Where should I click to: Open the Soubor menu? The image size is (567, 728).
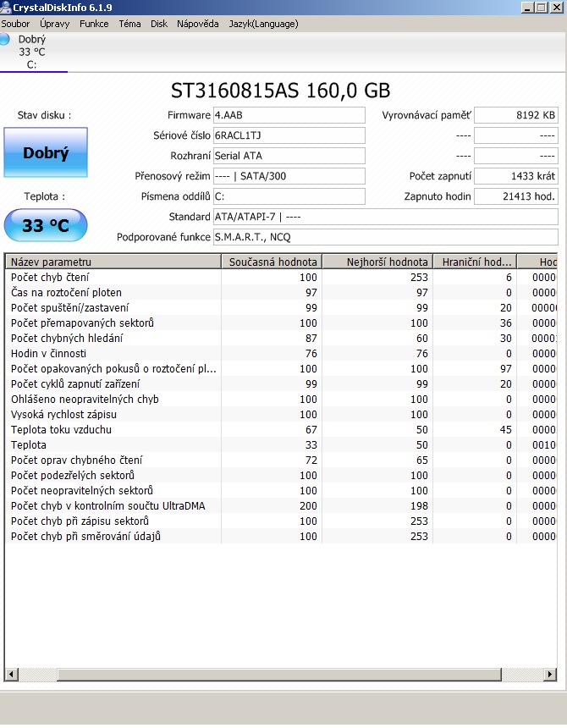coord(15,24)
